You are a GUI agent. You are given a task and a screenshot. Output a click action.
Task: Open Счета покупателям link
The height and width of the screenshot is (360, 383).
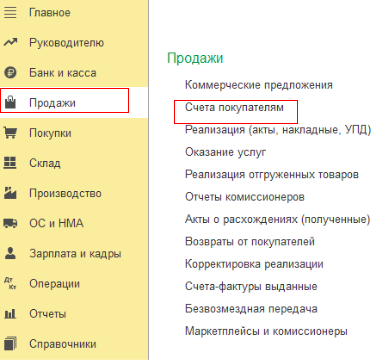point(234,108)
